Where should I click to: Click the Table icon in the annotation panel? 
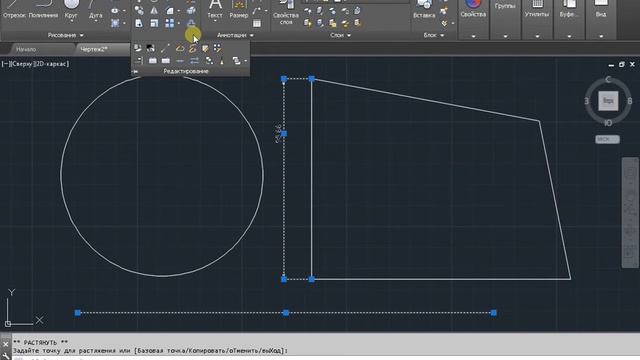point(257,23)
